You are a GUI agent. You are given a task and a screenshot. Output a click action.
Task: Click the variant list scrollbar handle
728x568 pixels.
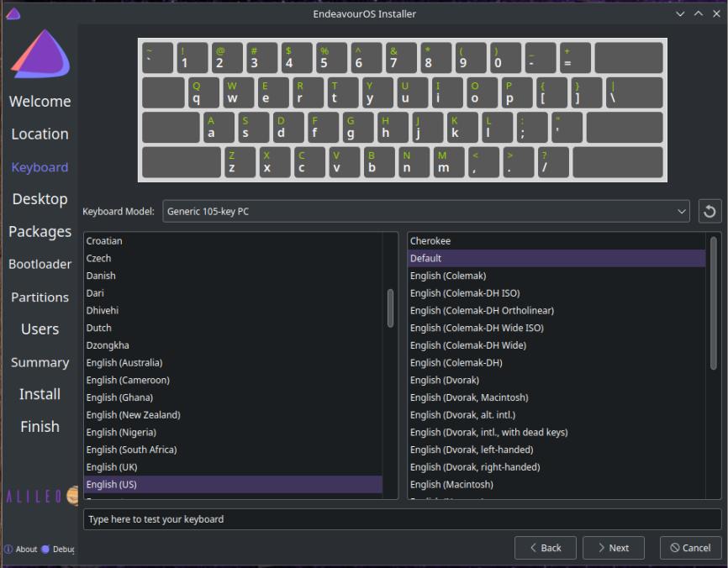tap(713, 302)
